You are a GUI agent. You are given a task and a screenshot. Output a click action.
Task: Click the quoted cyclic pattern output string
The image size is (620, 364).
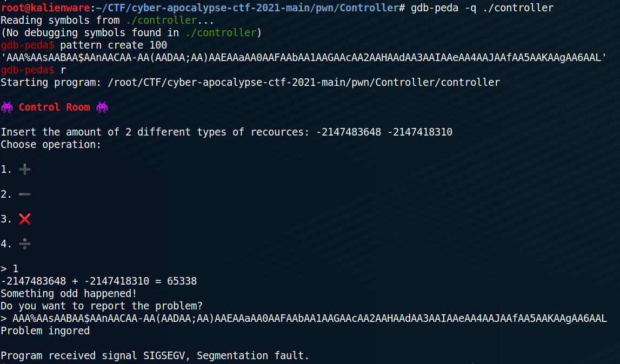(x=303, y=57)
